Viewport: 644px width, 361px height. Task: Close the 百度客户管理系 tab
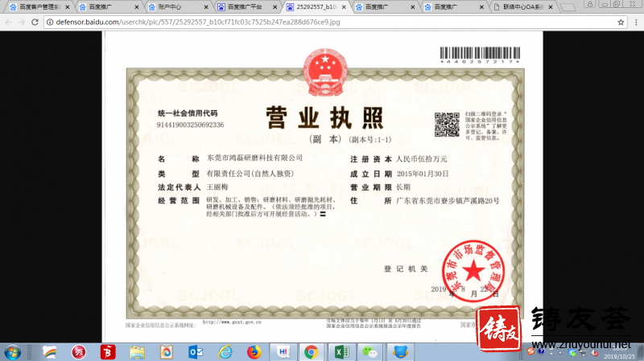[68, 7]
